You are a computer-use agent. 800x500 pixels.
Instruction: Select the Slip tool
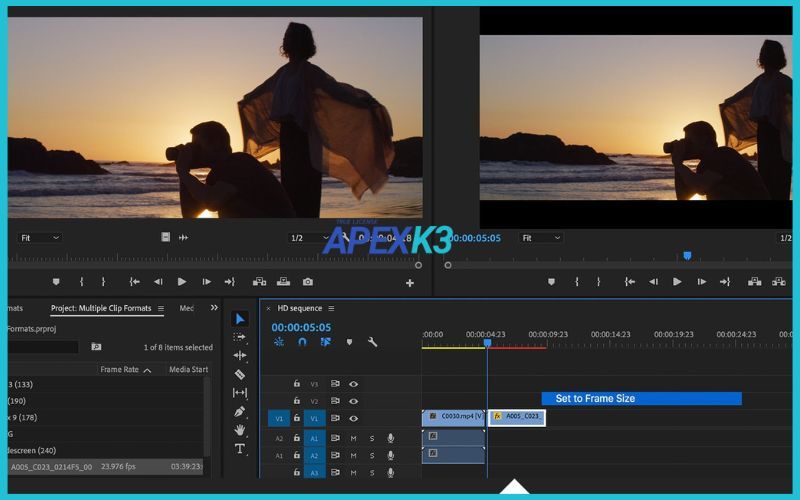(x=239, y=392)
